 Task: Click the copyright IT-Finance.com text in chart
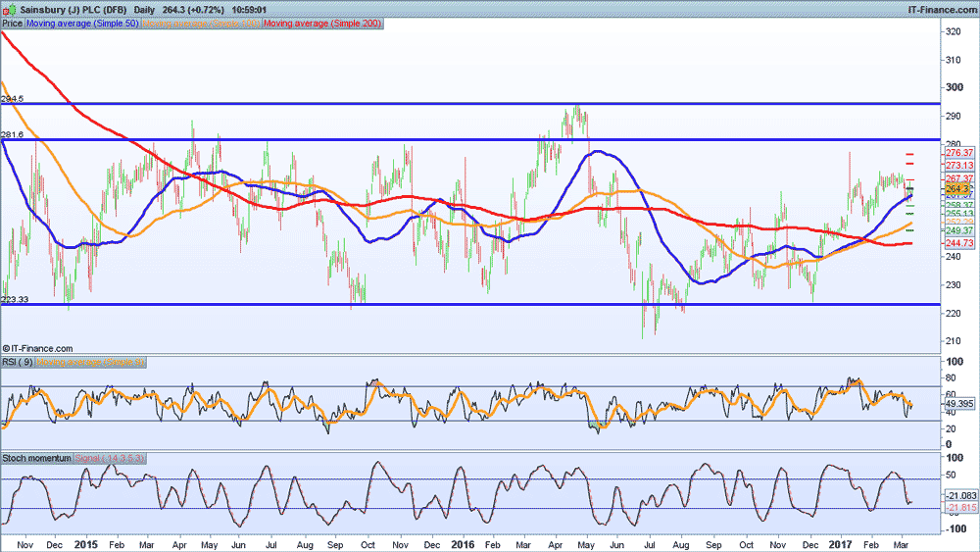click(37, 349)
